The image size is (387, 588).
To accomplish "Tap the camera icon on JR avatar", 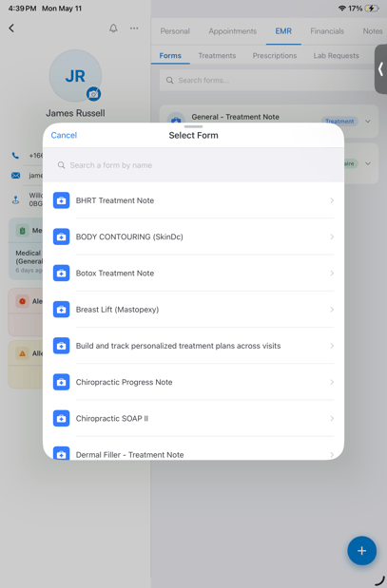I will (x=93, y=94).
